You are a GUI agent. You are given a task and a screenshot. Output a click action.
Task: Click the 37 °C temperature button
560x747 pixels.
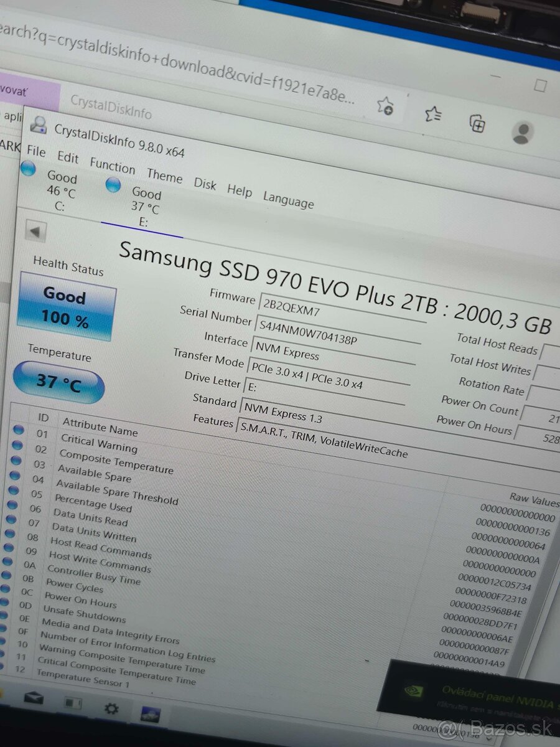[58, 382]
